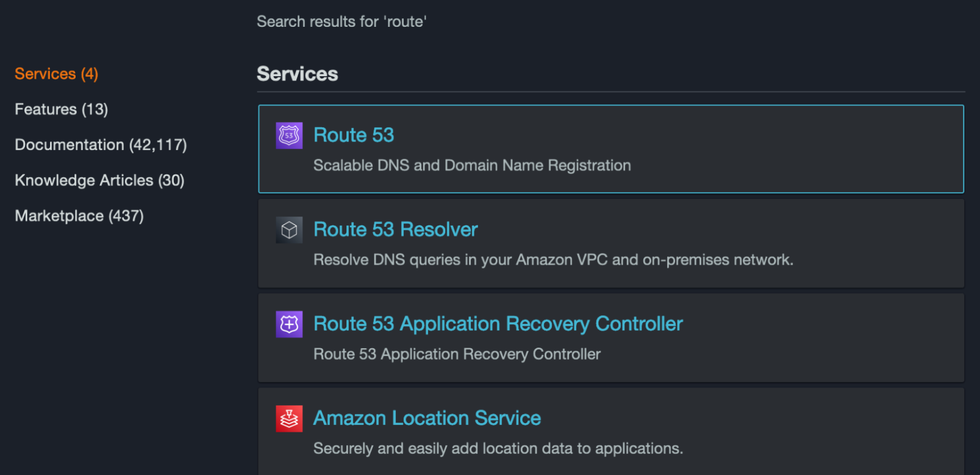Image resolution: width=980 pixels, height=475 pixels.
Task: Click the Resolve DNS queries description text
Action: coord(553,259)
